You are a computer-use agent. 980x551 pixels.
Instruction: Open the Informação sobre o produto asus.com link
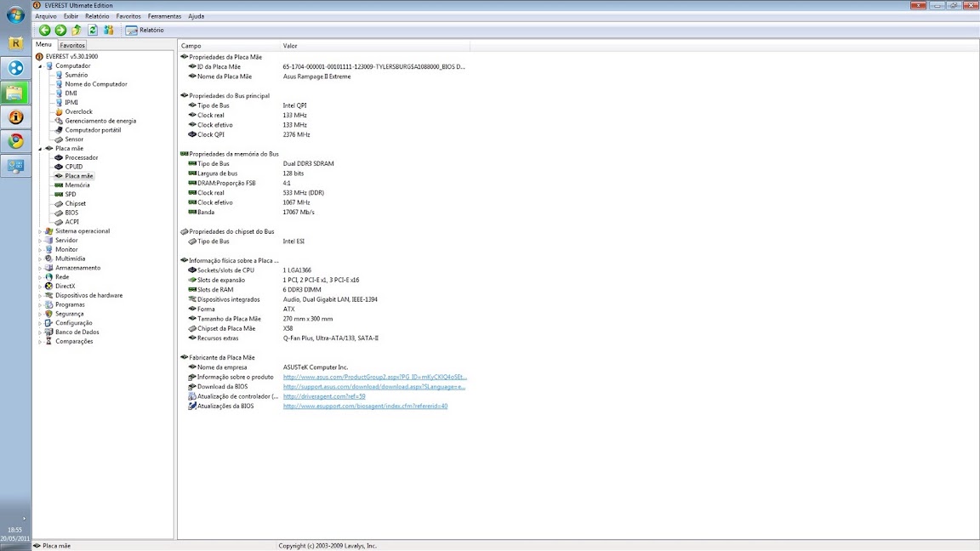tap(374, 377)
